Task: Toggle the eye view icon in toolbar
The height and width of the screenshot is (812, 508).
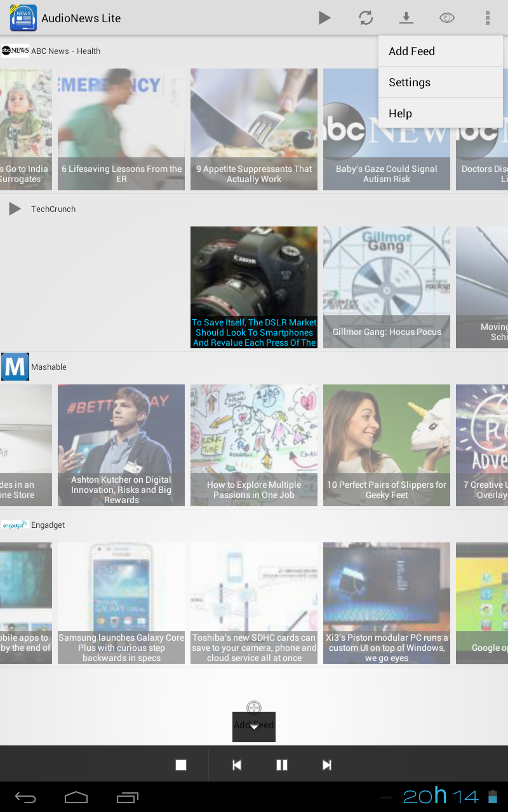Action: 447,18
